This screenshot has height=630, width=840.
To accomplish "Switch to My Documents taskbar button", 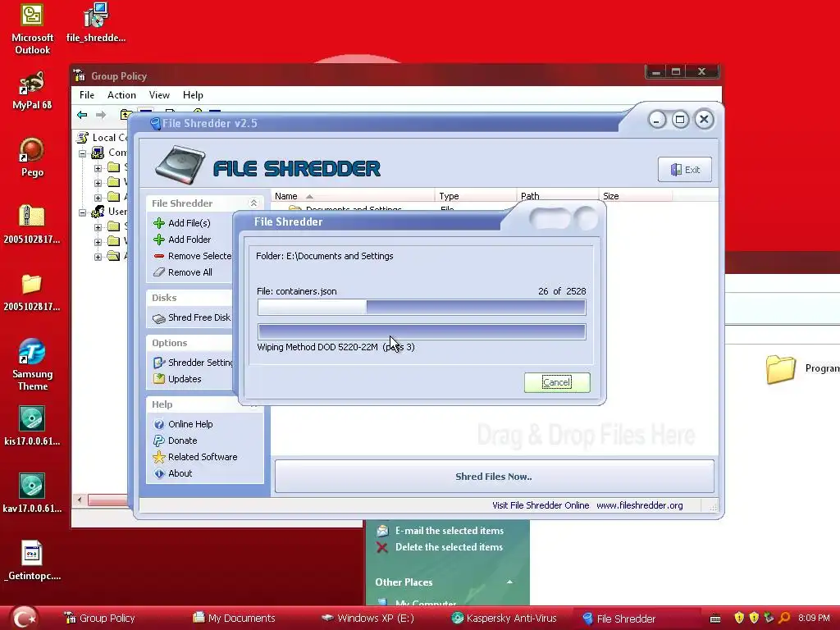I will (x=235, y=619).
